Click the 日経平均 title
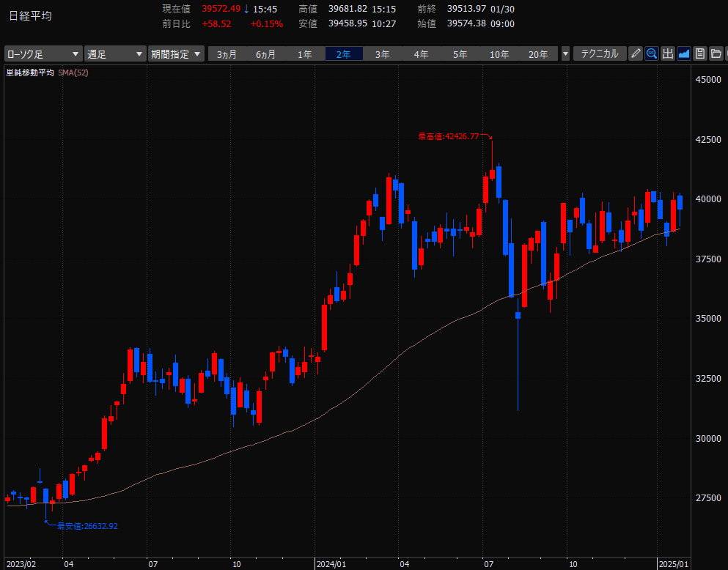Image resolution: width=728 pixels, height=570 pixels. point(31,16)
